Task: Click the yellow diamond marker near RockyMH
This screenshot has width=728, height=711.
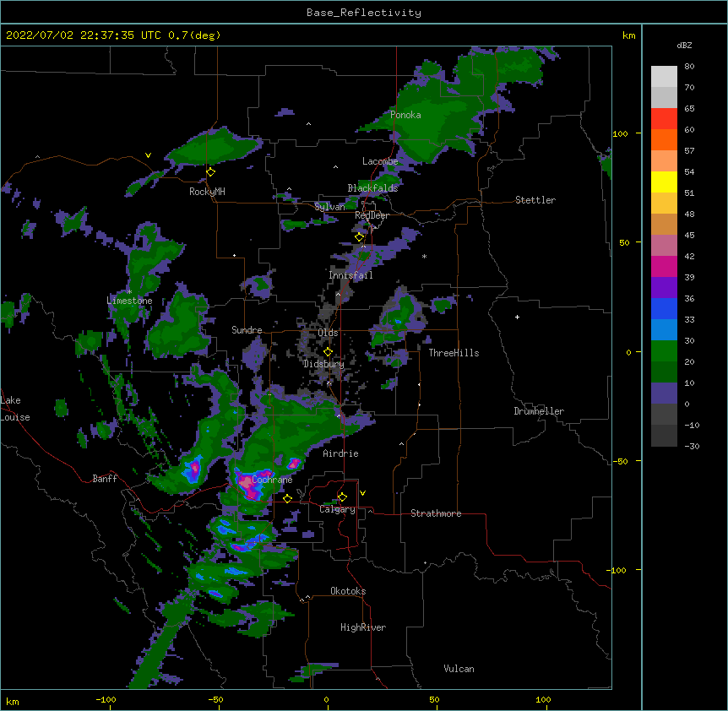Action: tap(211, 172)
